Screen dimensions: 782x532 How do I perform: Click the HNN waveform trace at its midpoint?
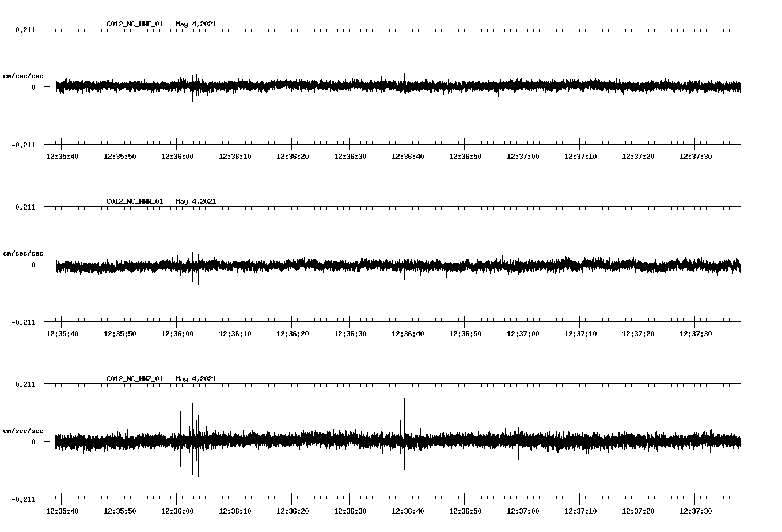pos(396,266)
